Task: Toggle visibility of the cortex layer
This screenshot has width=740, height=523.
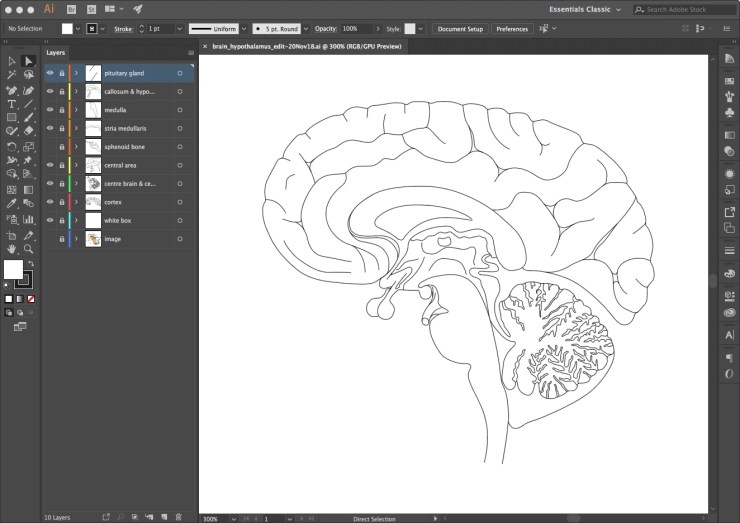Action: coord(50,202)
